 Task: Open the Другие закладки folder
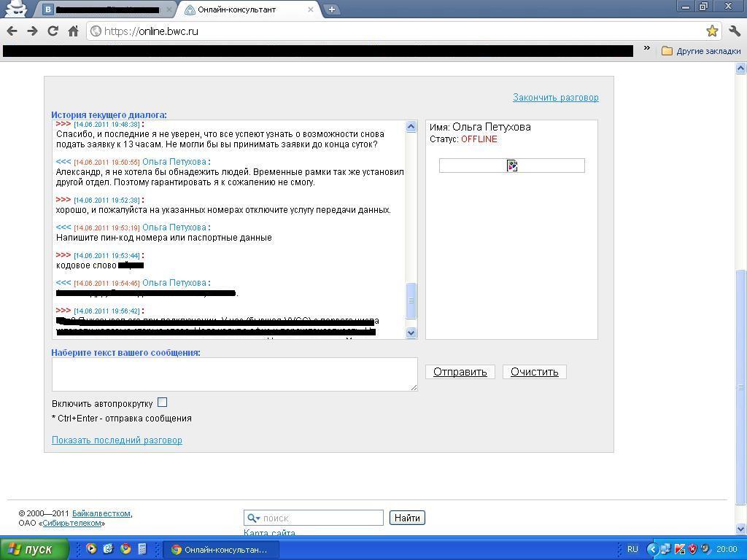point(700,51)
